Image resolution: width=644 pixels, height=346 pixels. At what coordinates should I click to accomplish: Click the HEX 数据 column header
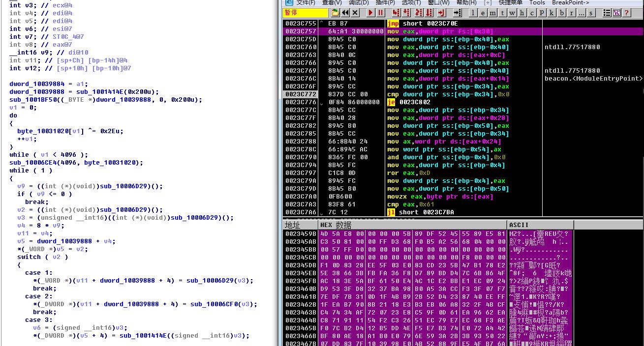pyautogui.click(x=412, y=225)
